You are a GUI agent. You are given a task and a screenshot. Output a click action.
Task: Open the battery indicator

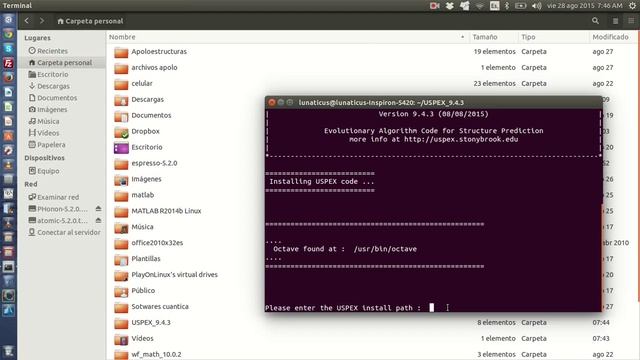coord(520,5)
